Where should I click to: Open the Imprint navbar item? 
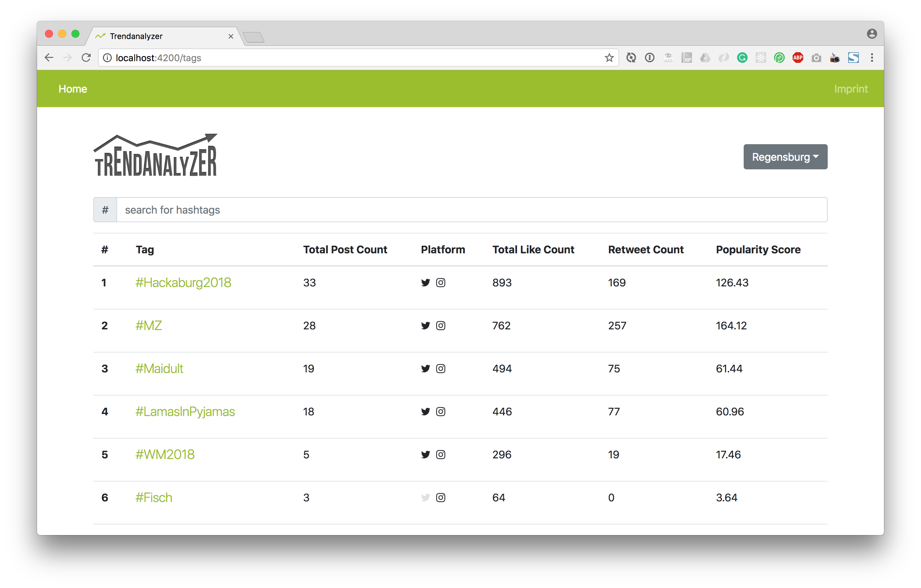[851, 89]
